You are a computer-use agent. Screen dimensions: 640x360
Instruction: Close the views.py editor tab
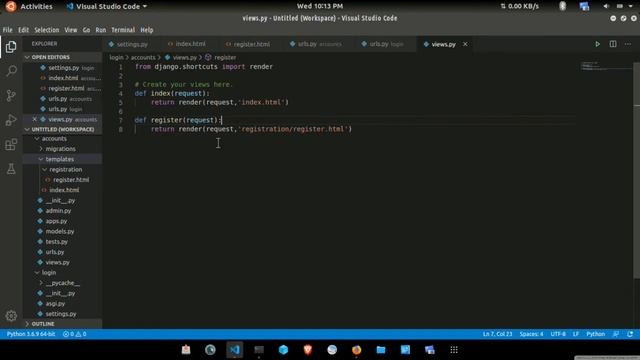pyautogui.click(x=465, y=44)
